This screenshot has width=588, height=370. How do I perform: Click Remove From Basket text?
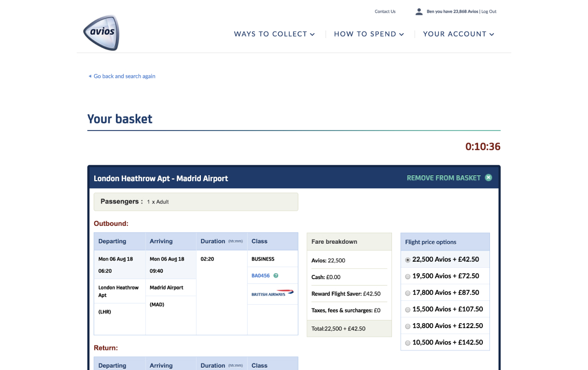[443, 178]
